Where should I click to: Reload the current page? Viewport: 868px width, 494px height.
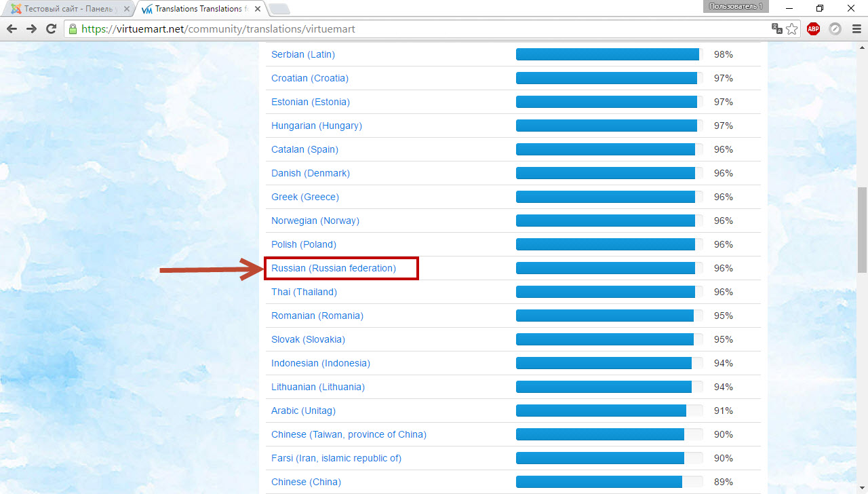(51, 29)
